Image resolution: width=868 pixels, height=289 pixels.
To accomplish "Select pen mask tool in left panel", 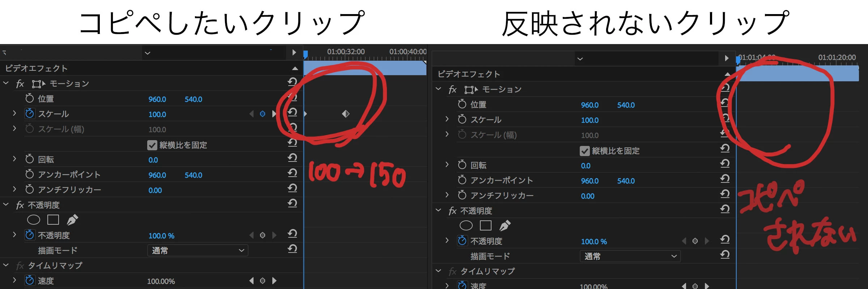I will coord(72,220).
